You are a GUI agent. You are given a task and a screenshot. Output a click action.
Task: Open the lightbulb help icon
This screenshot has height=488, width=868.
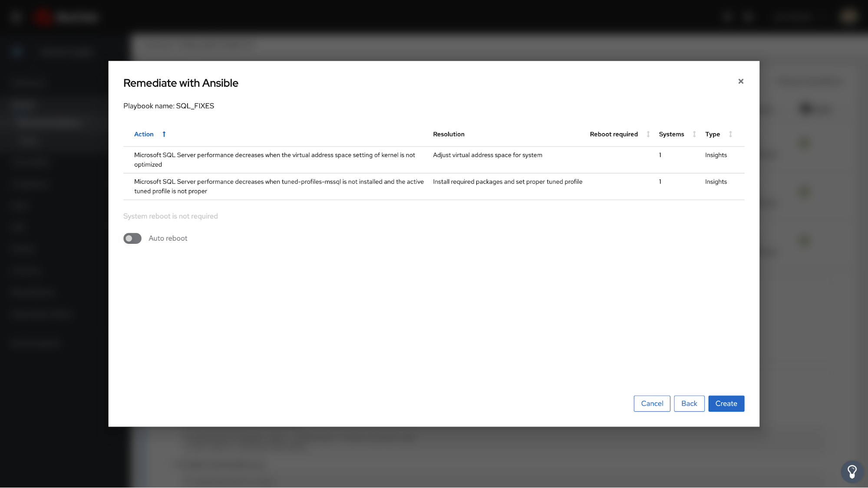click(x=852, y=472)
